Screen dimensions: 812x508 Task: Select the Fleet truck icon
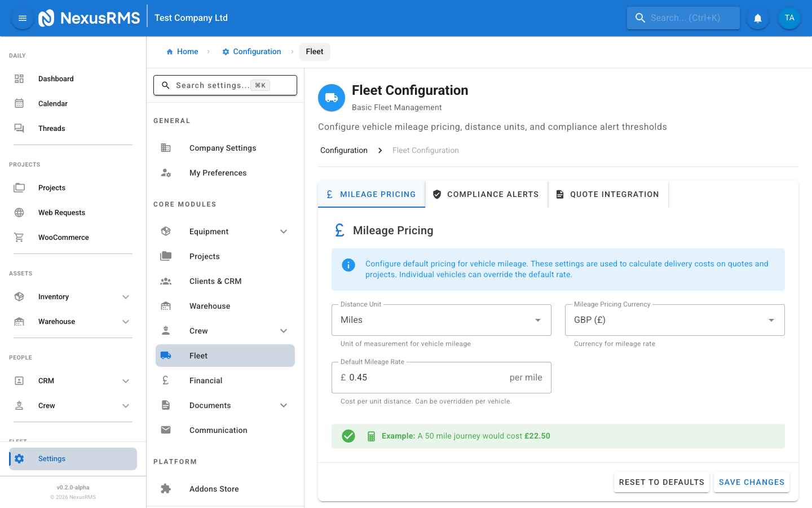coord(165,355)
